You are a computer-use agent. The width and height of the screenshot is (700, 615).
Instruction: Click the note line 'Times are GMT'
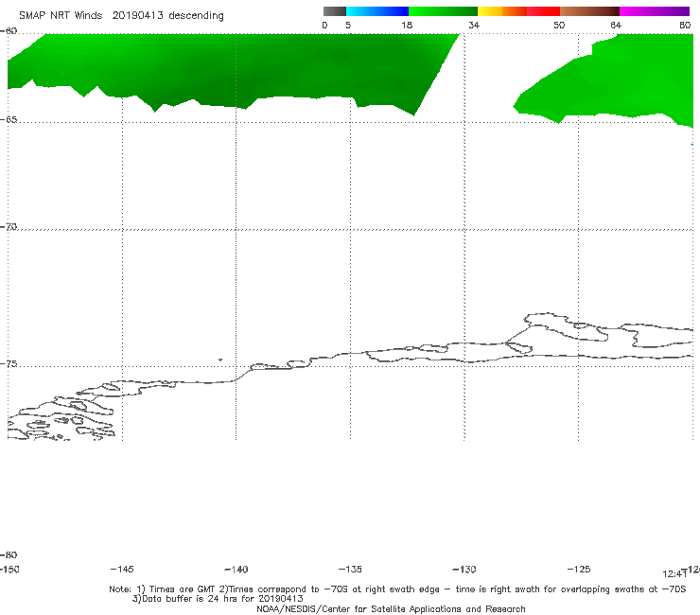182,589
